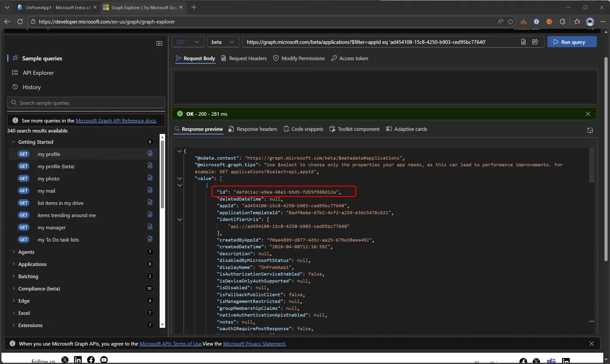Open the docs icon for my To Do task lists
This screenshot has height=364, width=610.
150,239
